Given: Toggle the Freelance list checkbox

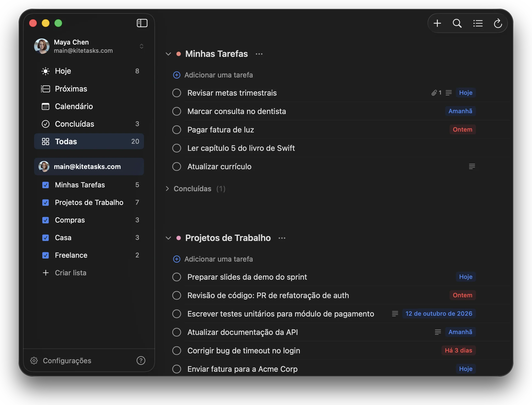Looking at the screenshot, I should coord(46,255).
